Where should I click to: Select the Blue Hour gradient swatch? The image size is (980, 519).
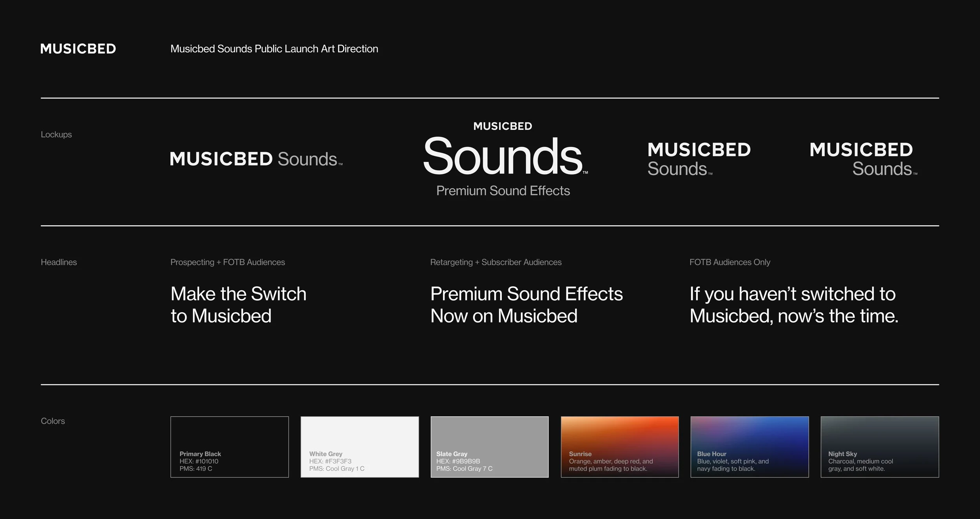pyautogui.click(x=749, y=446)
